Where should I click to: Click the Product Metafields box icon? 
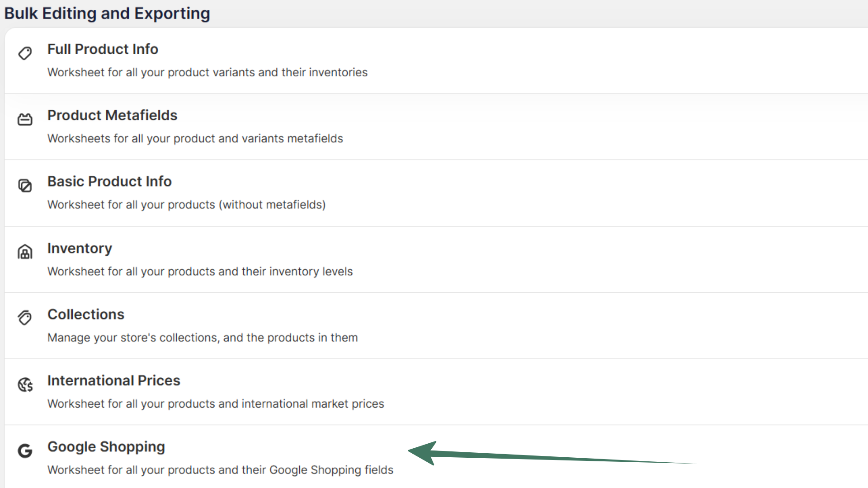pyautogui.click(x=25, y=119)
